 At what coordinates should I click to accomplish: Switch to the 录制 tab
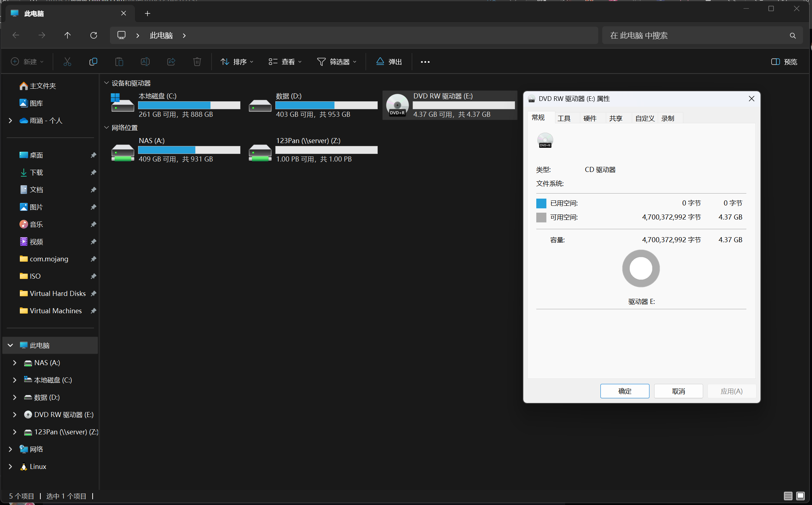[x=667, y=118]
